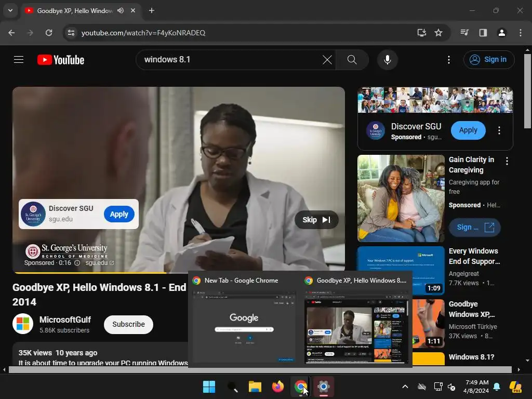
Task: Open the media control icon in Chrome toolbar
Action: click(x=464, y=33)
